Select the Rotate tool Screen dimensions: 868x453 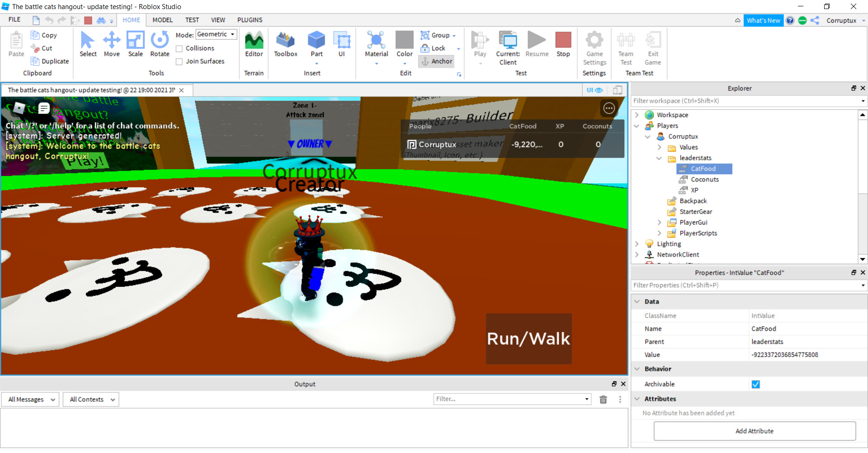[159, 44]
